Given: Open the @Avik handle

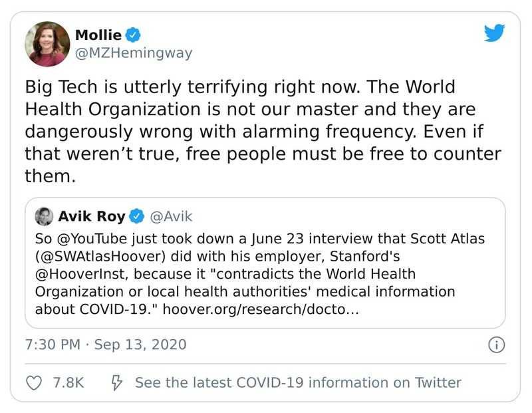Looking at the screenshot, I should [172, 216].
